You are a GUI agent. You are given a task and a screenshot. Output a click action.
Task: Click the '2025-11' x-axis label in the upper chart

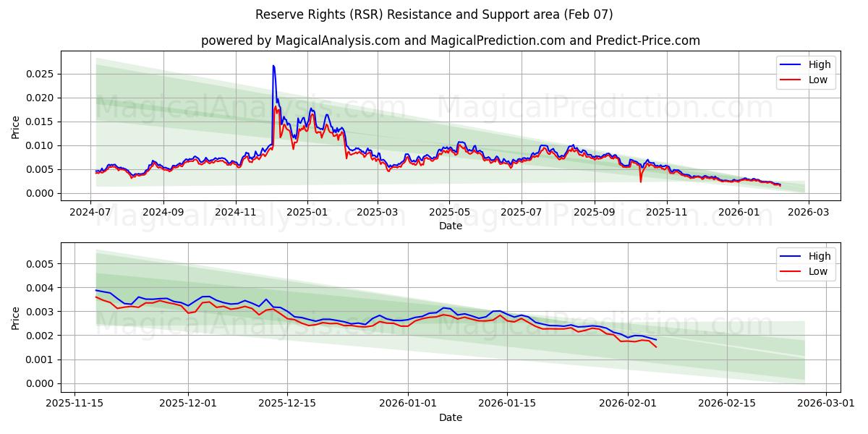click(x=667, y=213)
